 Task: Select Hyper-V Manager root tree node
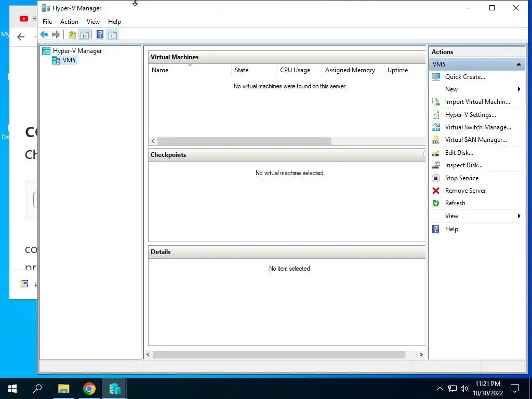[x=77, y=51]
